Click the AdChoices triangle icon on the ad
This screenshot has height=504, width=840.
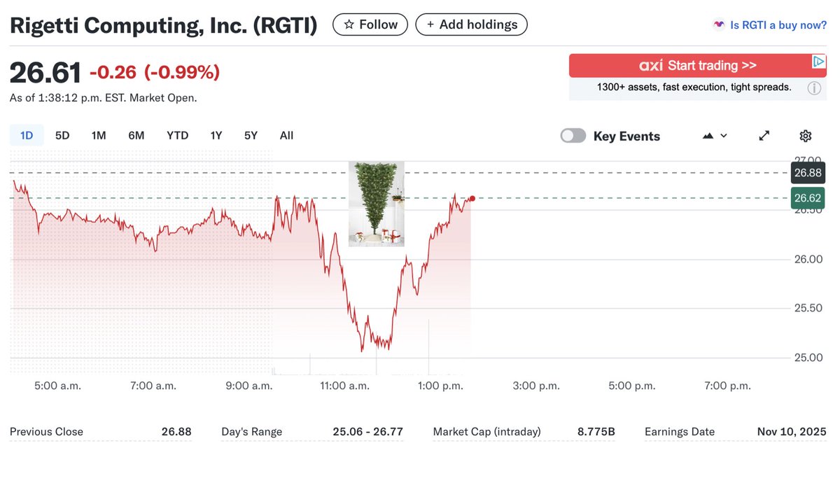pos(818,62)
